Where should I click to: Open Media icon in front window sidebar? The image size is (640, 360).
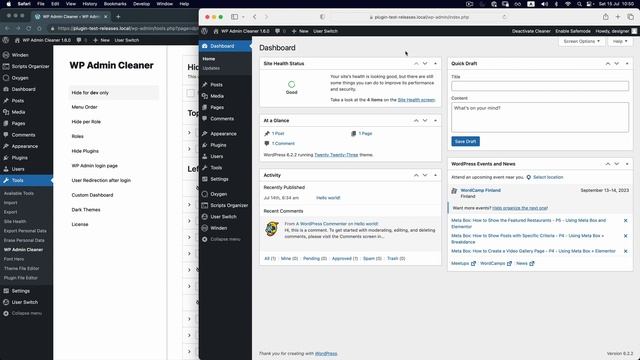[x=205, y=96]
